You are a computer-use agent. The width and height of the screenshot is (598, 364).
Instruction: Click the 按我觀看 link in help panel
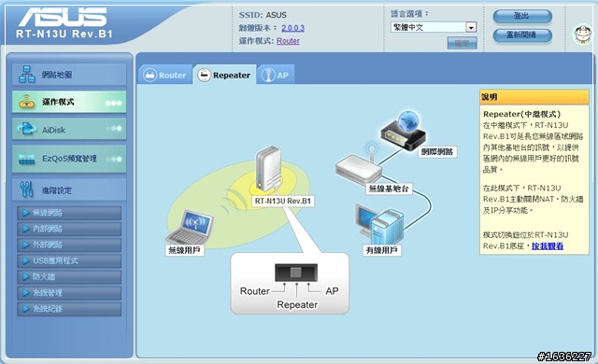(548, 246)
